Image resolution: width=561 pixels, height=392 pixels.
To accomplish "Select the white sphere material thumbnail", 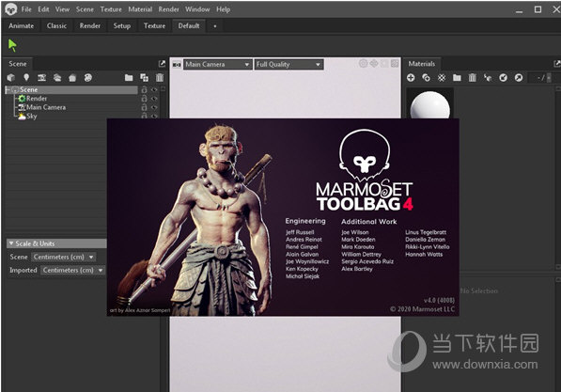I will (429, 104).
